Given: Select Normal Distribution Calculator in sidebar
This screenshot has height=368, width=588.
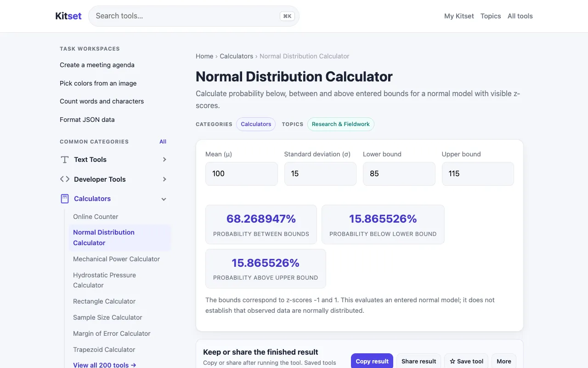Looking at the screenshot, I should point(119,237).
